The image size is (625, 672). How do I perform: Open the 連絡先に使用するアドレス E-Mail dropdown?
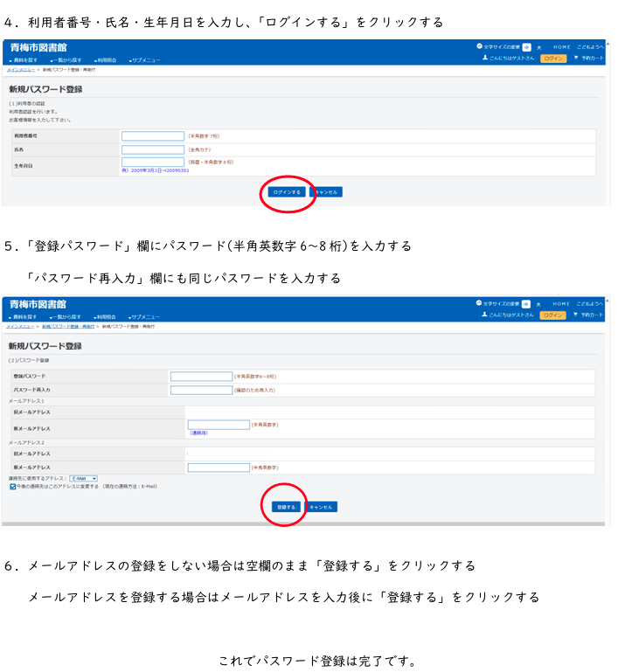(84, 479)
